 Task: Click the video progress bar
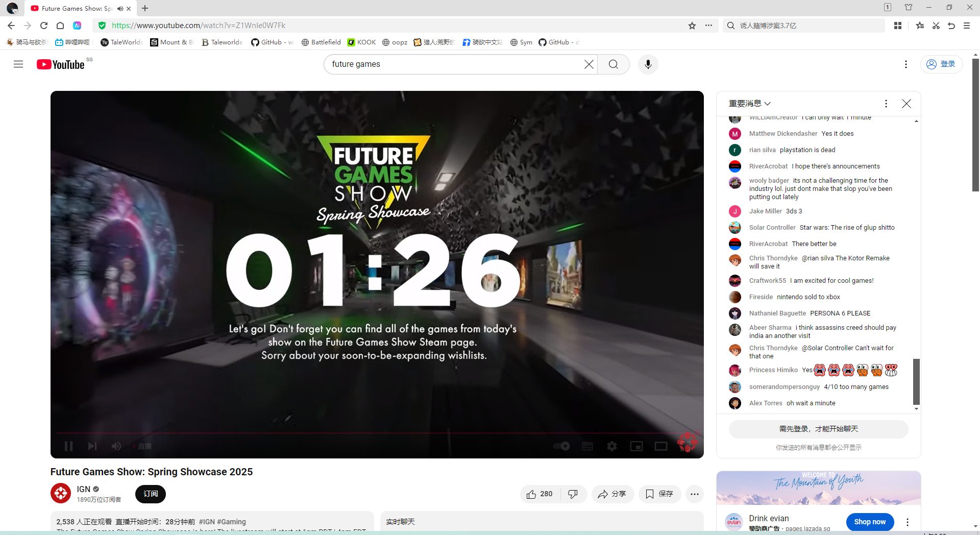point(377,433)
